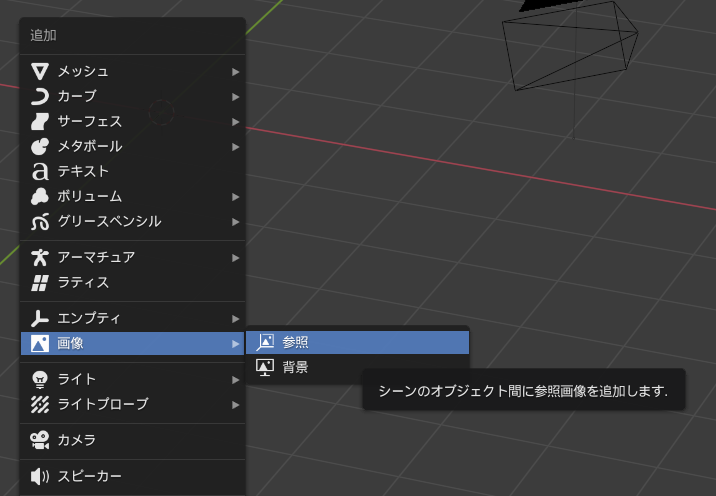
Task: Add a カメラ from the menu
Action: coord(132,440)
